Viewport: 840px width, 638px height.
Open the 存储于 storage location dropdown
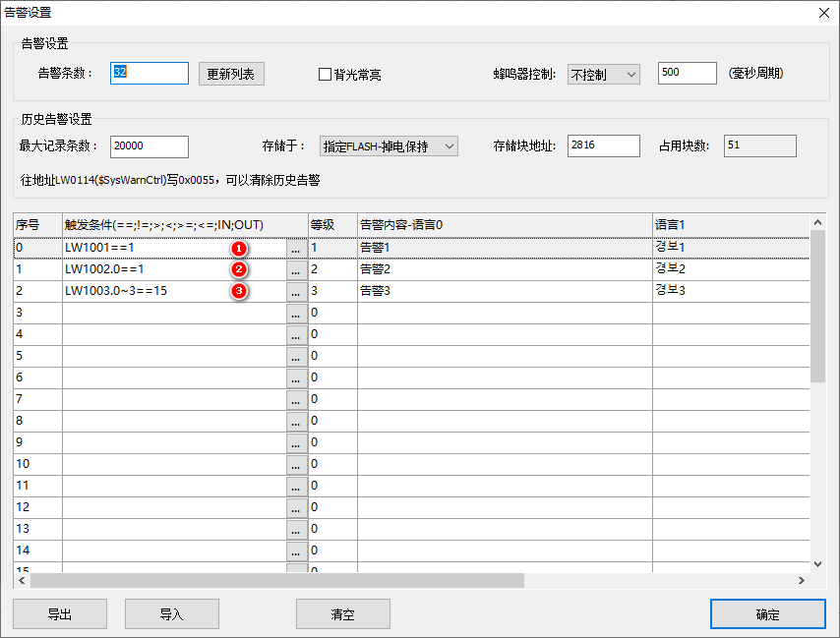pos(390,146)
